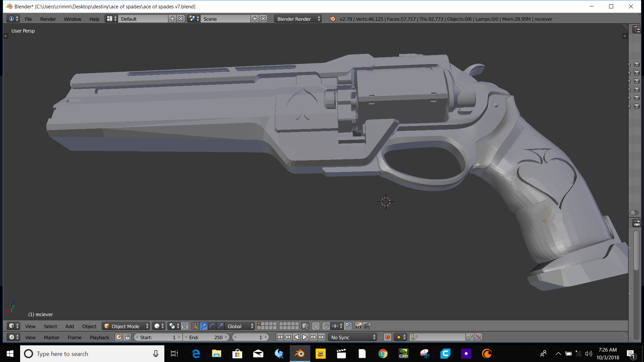Select the scale manipulator icon

220,326
